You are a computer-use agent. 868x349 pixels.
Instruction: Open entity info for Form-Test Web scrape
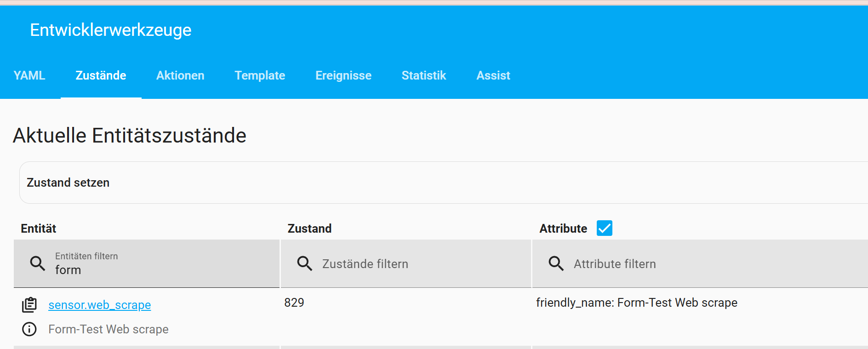point(29,329)
